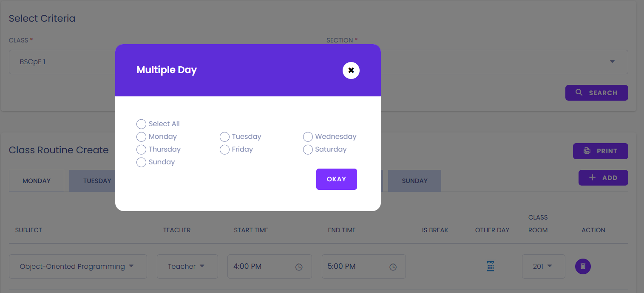This screenshot has width=644, height=293.
Task: Click the delete trash icon in Action column
Action: click(583, 266)
